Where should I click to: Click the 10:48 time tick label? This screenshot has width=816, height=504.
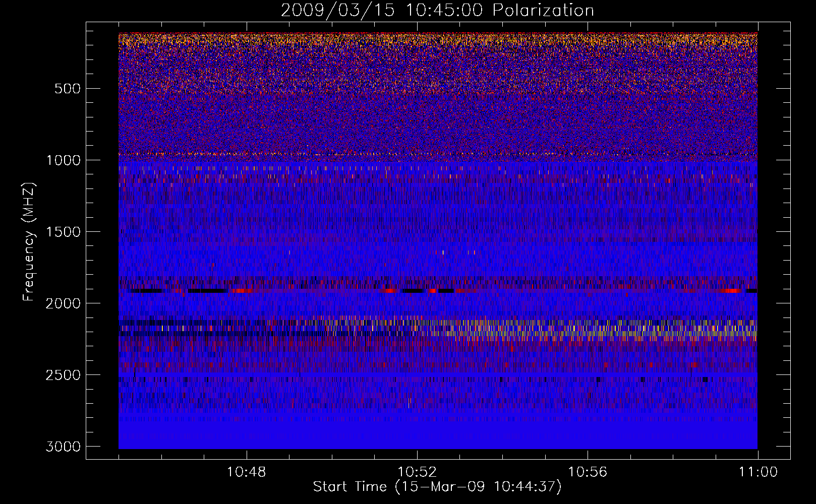tap(247, 472)
